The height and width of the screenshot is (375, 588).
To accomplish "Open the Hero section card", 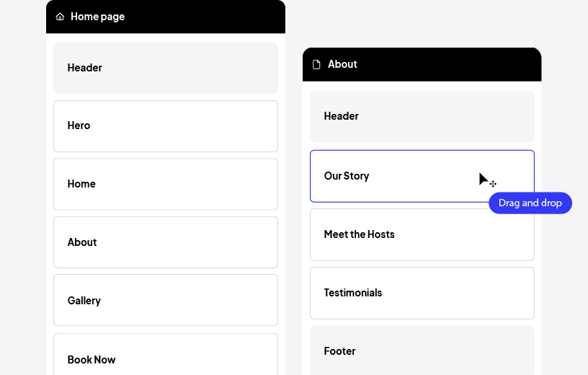I will (165, 126).
